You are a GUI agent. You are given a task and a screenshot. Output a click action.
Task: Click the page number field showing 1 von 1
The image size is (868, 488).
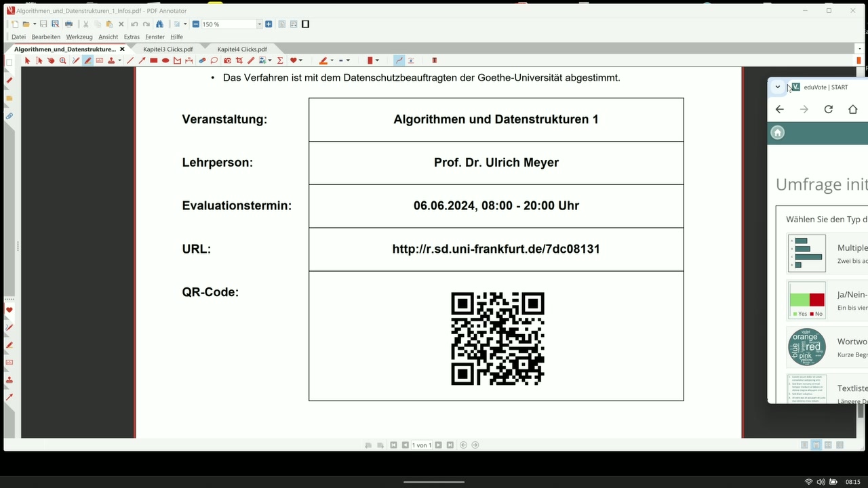tap(422, 445)
